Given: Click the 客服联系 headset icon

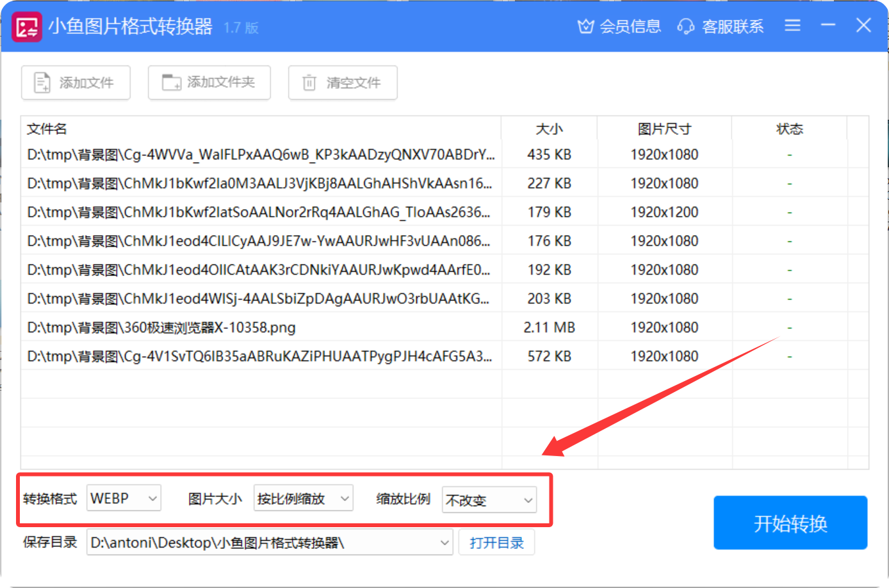Looking at the screenshot, I should point(685,26).
